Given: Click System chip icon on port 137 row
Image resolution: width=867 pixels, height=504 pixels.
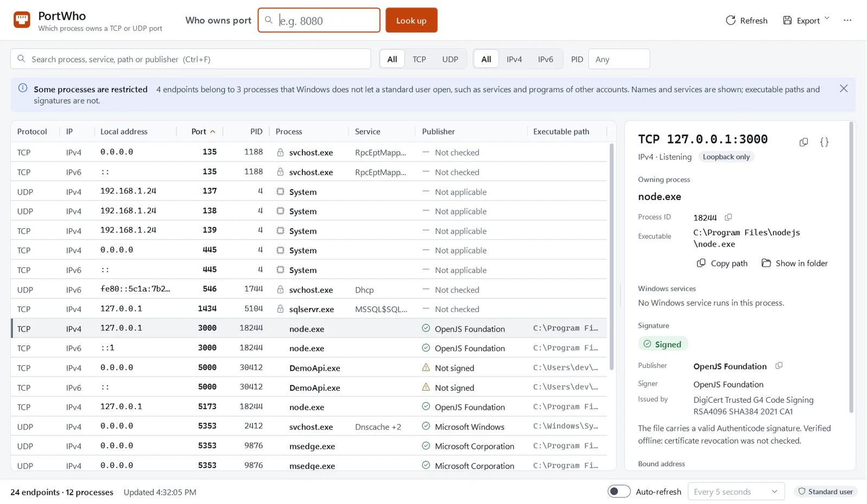Looking at the screenshot, I should pos(280,191).
